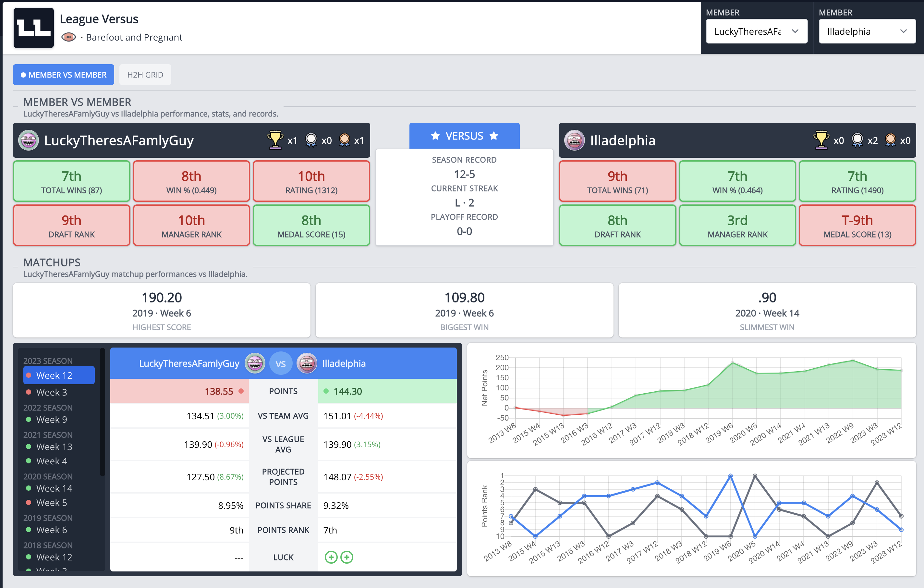Click the round VS badge in matchup header
Image resolution: width=924 pixels, height=588 pixels.
pyautogui.click(x=281, y=363)
